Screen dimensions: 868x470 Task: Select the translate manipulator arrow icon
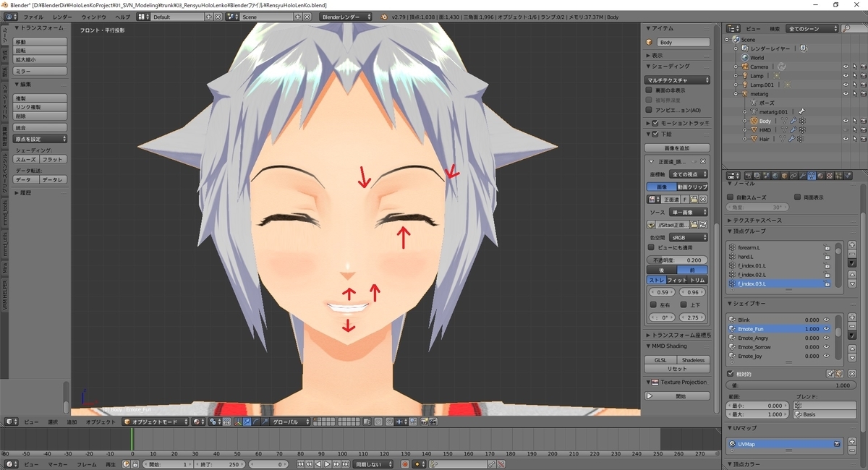point(247,422)
